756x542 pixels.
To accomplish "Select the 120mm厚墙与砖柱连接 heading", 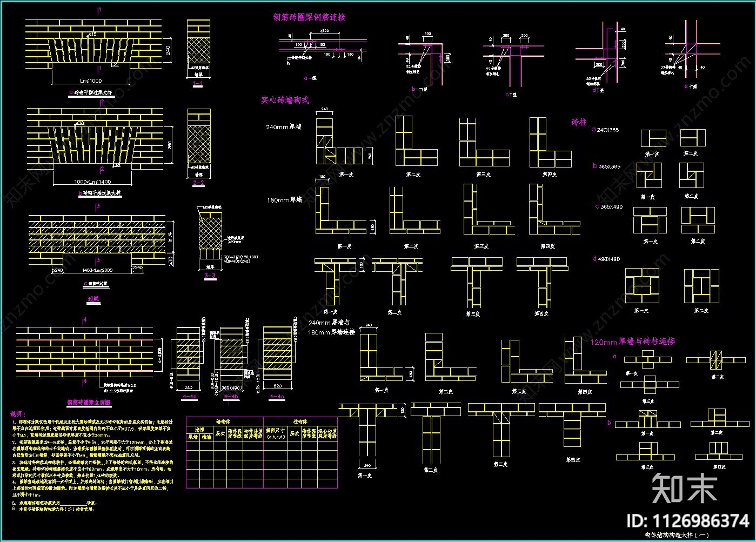I will pos(632,342).
